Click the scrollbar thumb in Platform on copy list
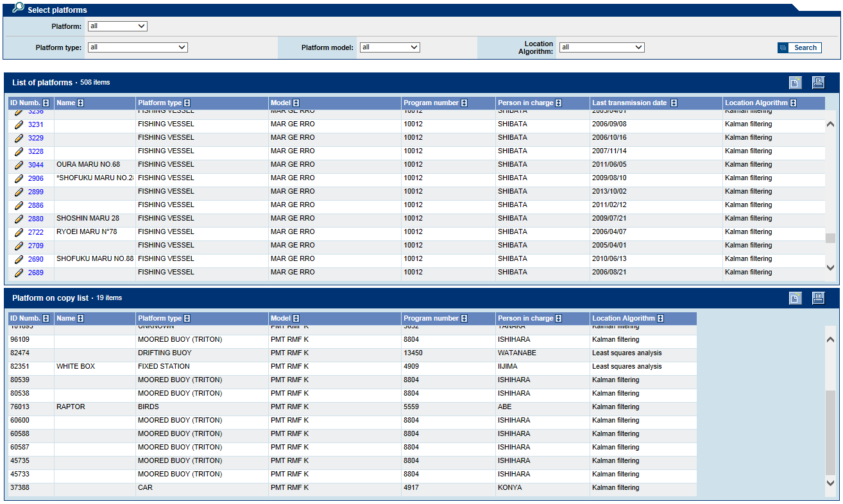This screenshot has width=843, height=504. click(830, 433)
